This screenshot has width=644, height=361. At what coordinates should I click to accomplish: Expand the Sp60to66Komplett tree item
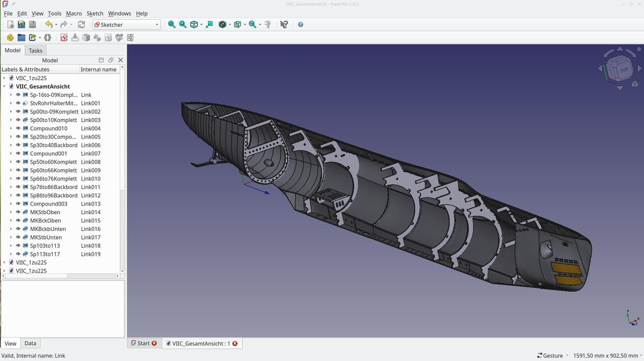(x=11, y=170)
